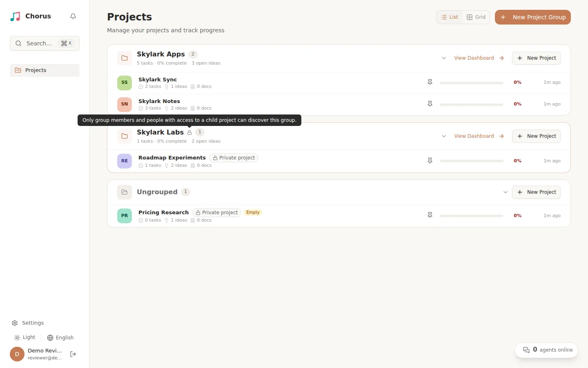Add New Project to Ungrouped
This screenshot has width=588, height=368.
pyautogui.click(x=536, y=192)
